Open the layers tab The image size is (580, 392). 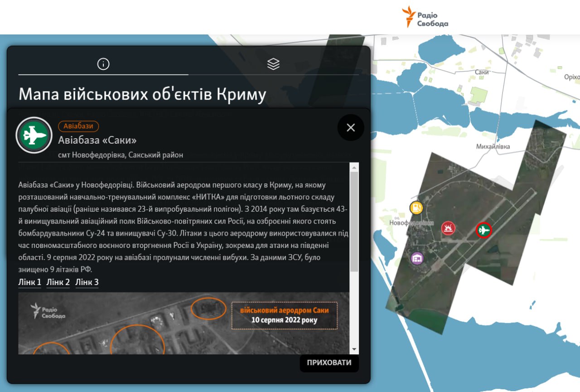(273, 64)
